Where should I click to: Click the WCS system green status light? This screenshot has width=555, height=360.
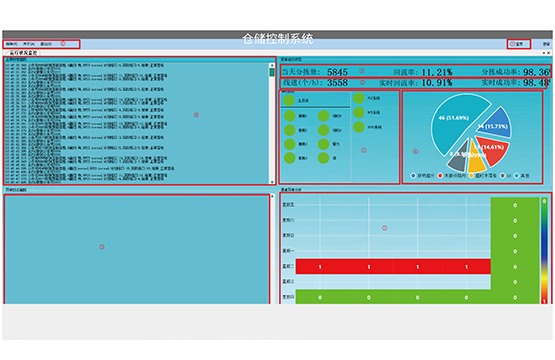coord(359,112)
